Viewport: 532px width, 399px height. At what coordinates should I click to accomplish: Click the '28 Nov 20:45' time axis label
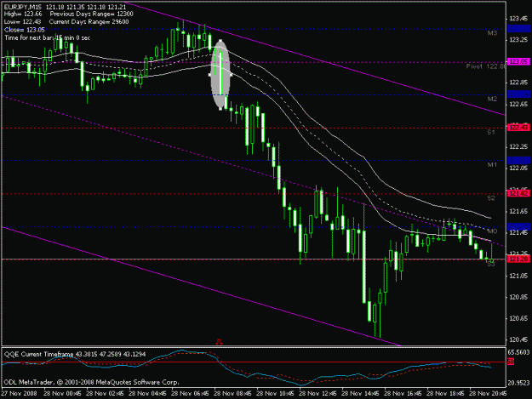[x=488, y=394]
